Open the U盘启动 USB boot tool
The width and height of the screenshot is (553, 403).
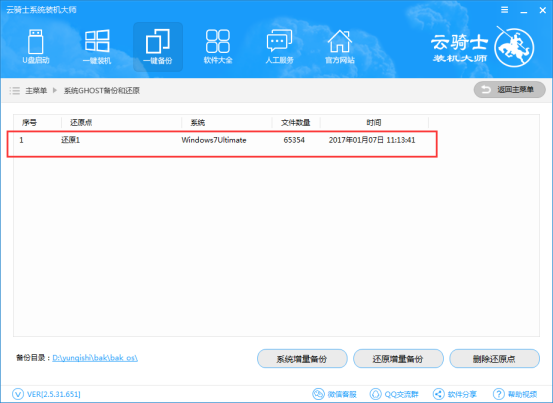coord(36,47)
